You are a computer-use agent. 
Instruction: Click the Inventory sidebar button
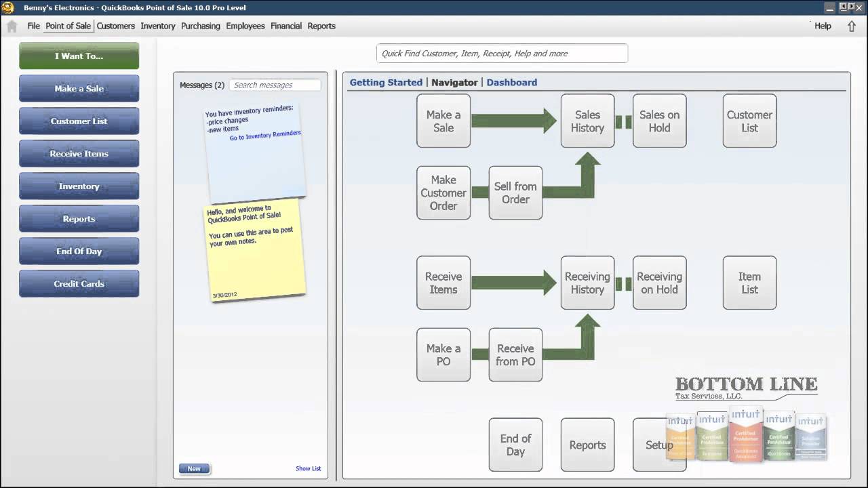tap(79, 186)
